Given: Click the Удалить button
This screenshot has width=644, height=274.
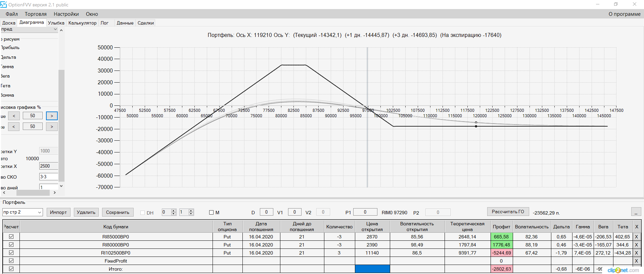Looking at the screenshot, I should click(x=86, y=212).
